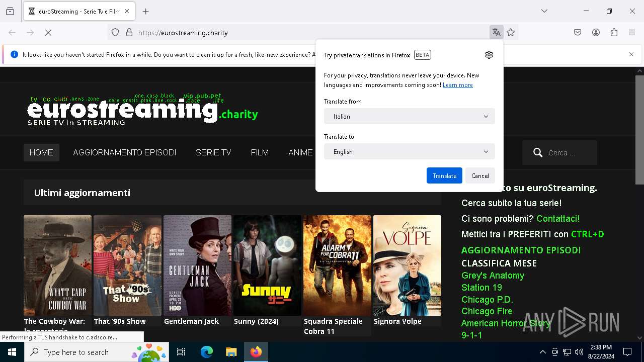This screenshot has width=644, height=362.
Task: Open volume control in system tray
Action: click(579, 352)
